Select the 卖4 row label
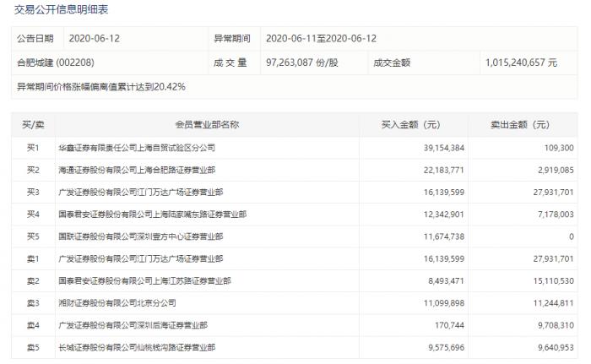Viewport: 591px width, 364px height. coord(33,325)
